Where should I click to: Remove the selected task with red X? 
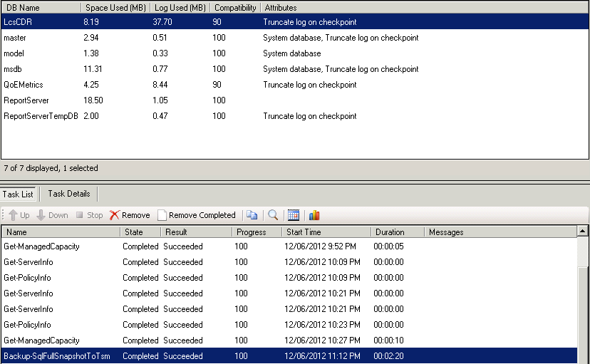(x=130, y=215)
